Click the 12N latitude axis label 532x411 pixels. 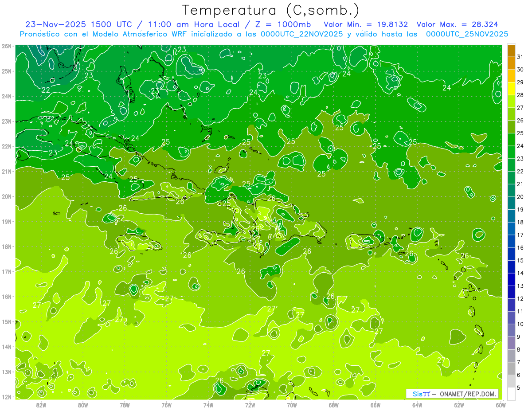point(7,397)
